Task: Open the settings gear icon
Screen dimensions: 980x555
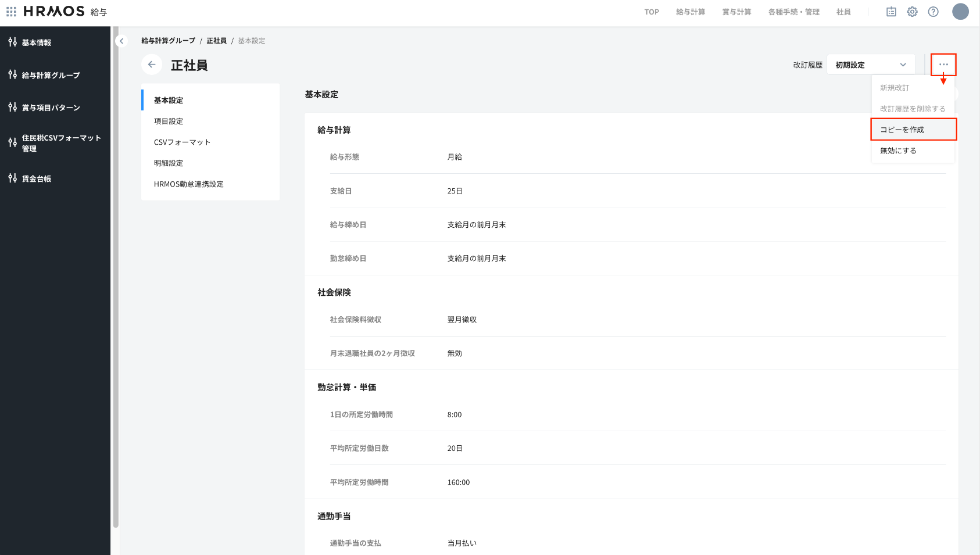Action: (x=912, y=12)
